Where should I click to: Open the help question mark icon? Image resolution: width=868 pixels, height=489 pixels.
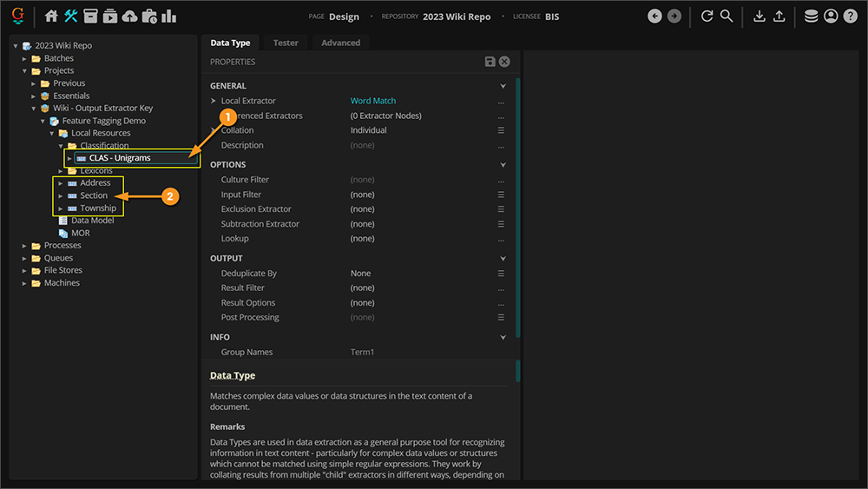(x=851, y=16)
